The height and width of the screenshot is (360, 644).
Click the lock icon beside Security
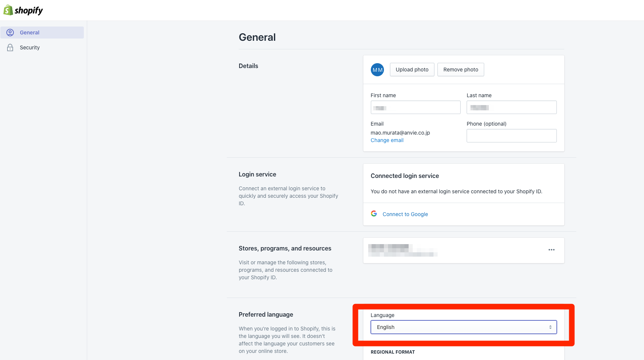[x=10, y=47]
